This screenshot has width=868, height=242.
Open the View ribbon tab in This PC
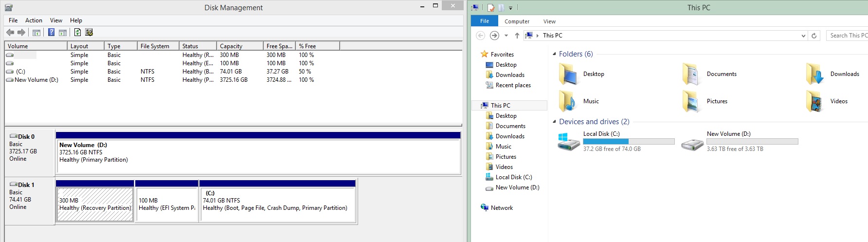[549, 21]
